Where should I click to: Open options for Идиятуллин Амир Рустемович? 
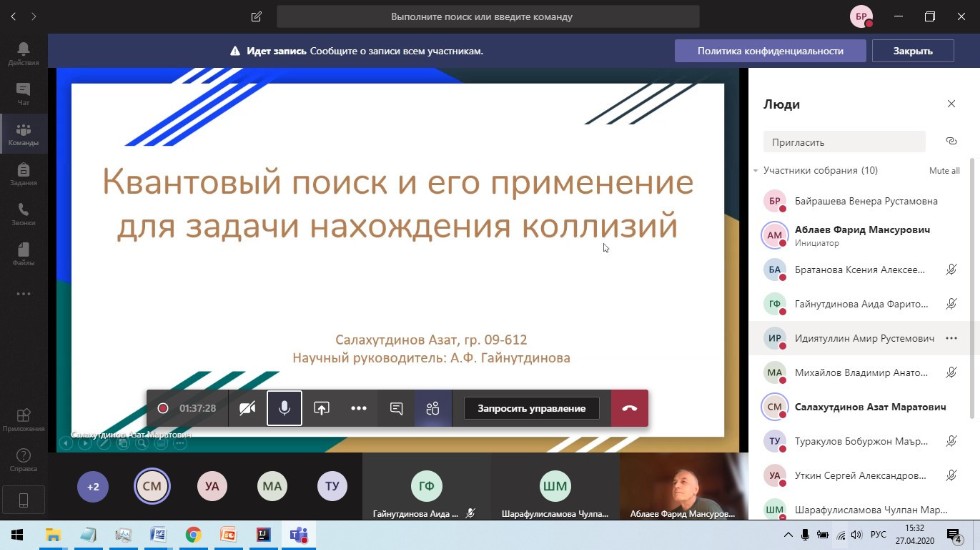pos(951,338)
